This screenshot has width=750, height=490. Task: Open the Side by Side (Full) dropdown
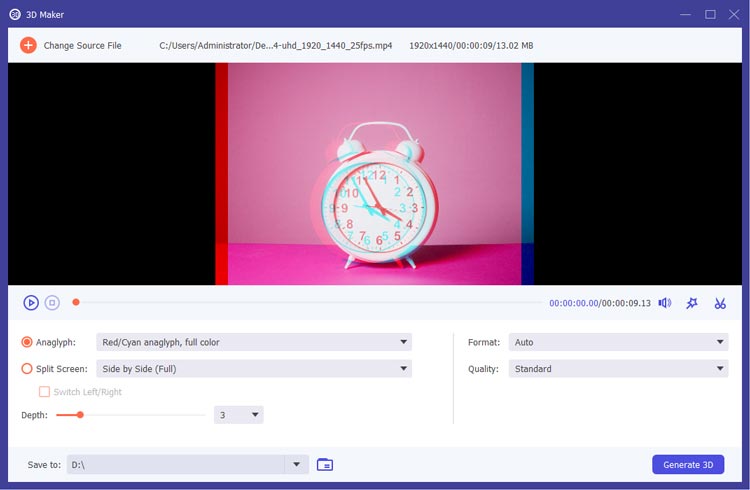[254, 368]
